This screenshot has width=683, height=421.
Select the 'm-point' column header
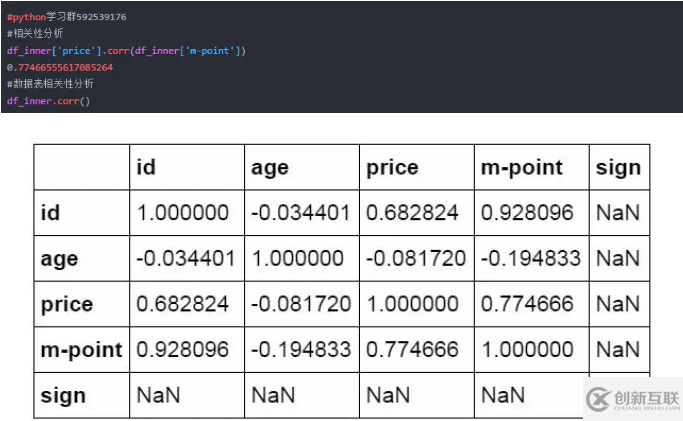[521, 168]
